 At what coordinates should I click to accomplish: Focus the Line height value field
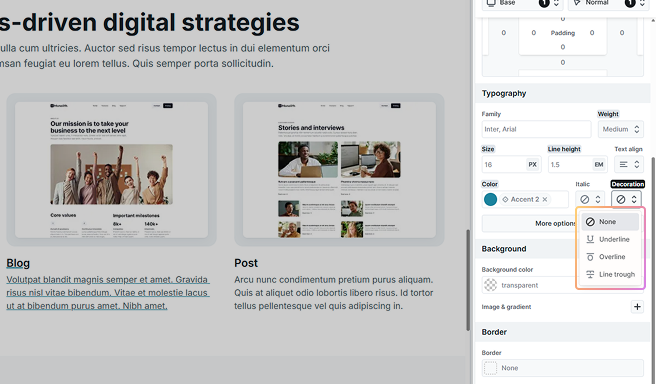click(570, 164)
